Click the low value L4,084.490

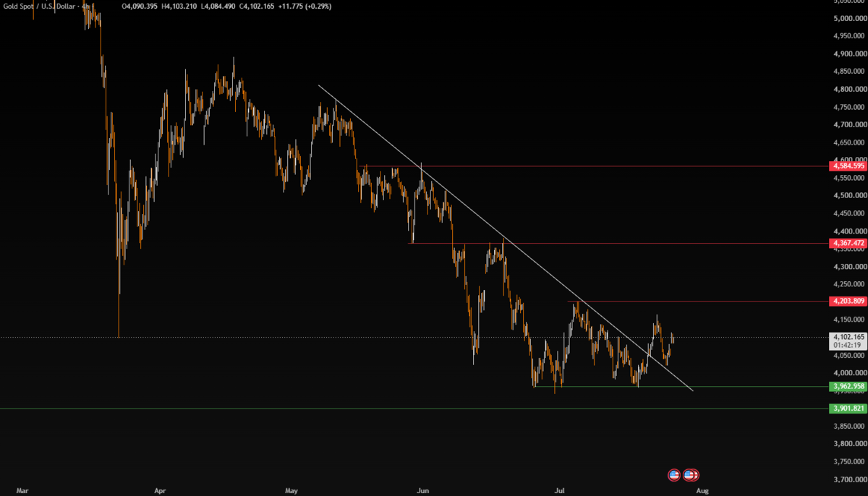click(220, 7)
